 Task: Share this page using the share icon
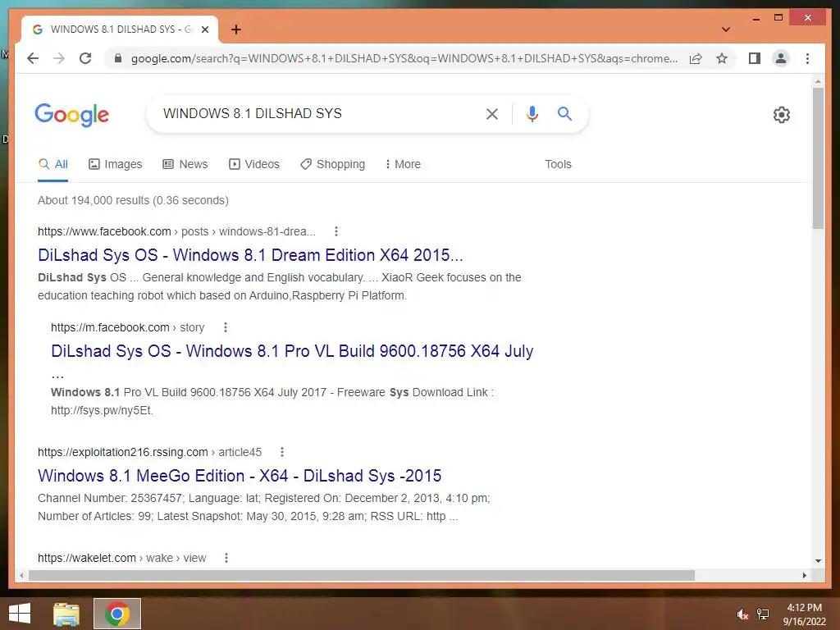coord(696,58)
